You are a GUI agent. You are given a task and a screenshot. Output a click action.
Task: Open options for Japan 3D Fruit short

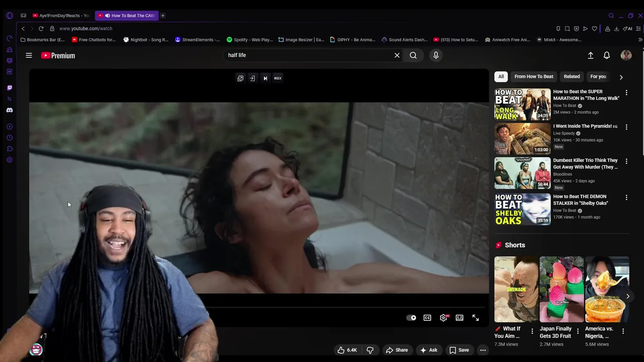[578, 331]
